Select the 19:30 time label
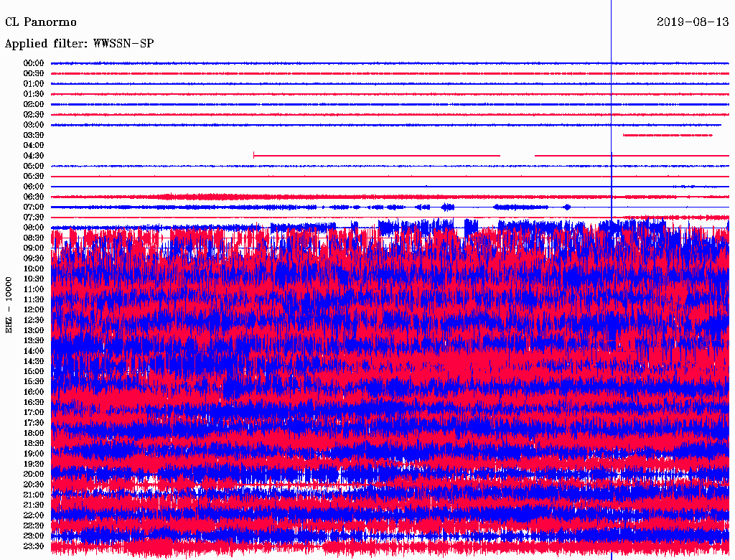 [34, 465]
